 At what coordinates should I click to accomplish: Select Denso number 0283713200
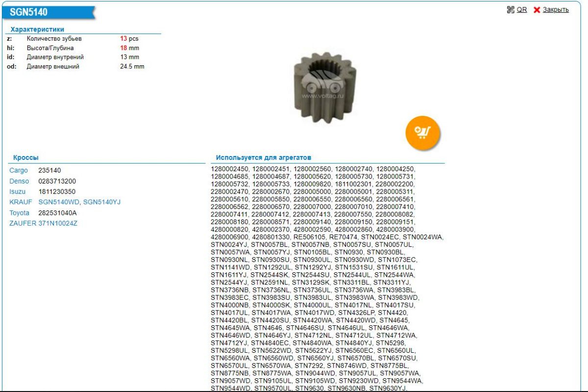click(57, 182)
